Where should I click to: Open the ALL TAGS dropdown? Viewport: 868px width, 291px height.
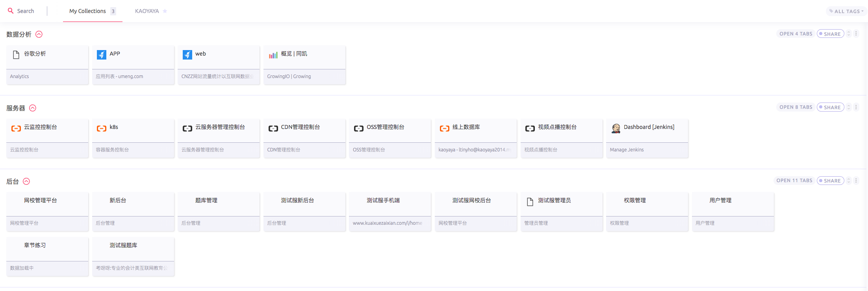tap(846, 11)
